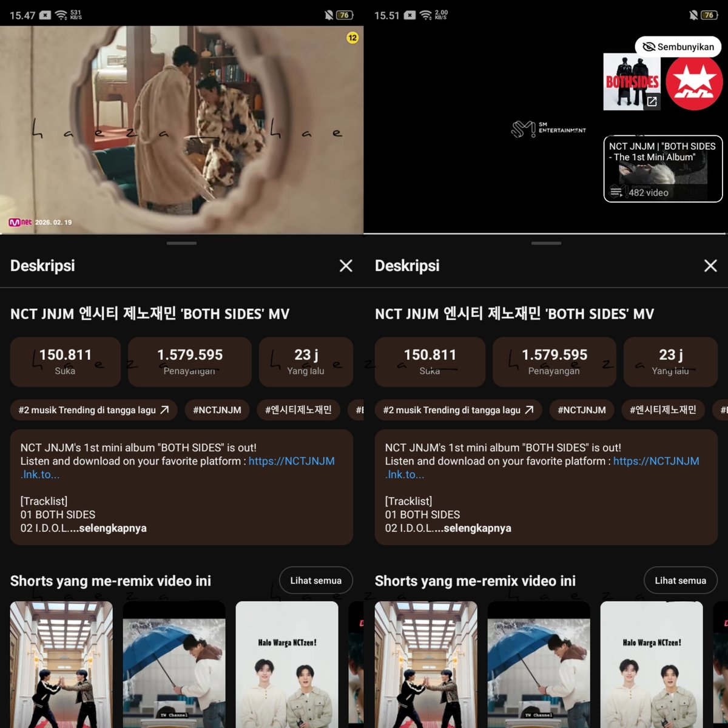Tap the Mnet logo in left video
Image resolution: width=728 pixels, height=728 pixels.
(20, 222)
